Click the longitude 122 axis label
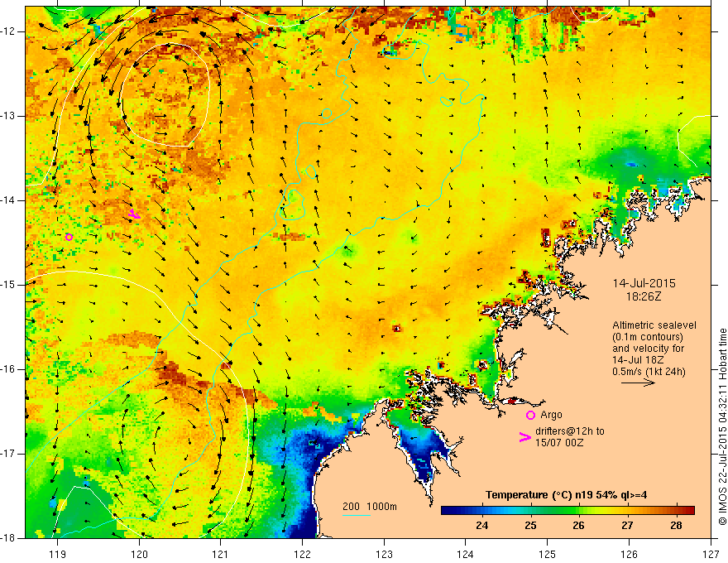 coord(302,554)
